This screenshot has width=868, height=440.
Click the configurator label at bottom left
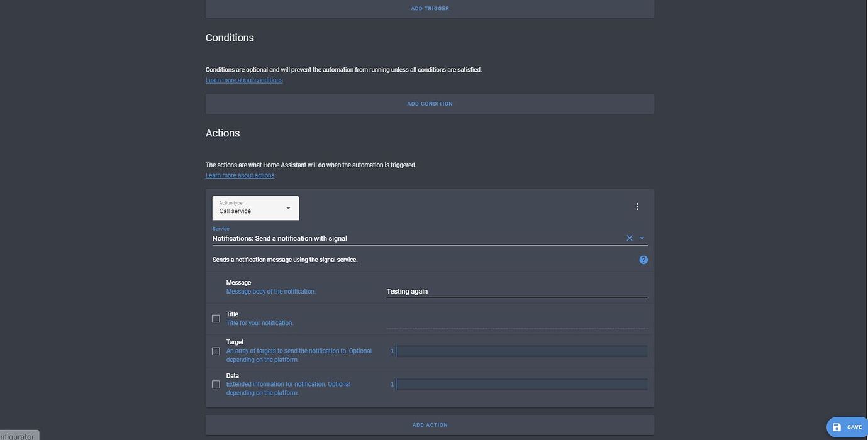tap(18, 436)
